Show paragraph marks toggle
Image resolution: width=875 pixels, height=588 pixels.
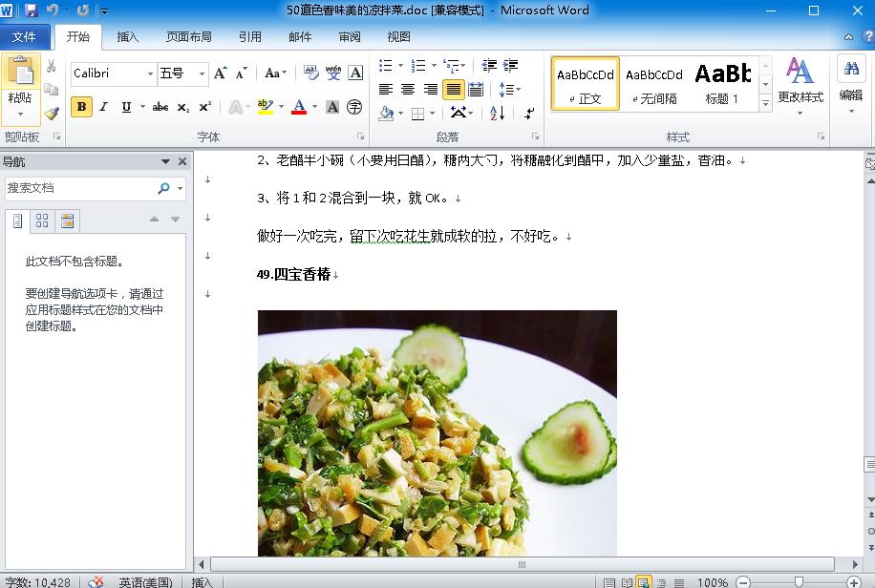coord(529,114)
